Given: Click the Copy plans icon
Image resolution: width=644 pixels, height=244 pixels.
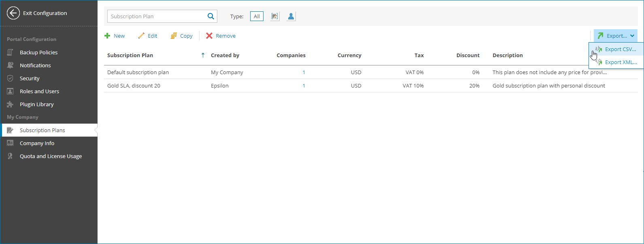Looking at the screenshot, I should pos(174,36).
